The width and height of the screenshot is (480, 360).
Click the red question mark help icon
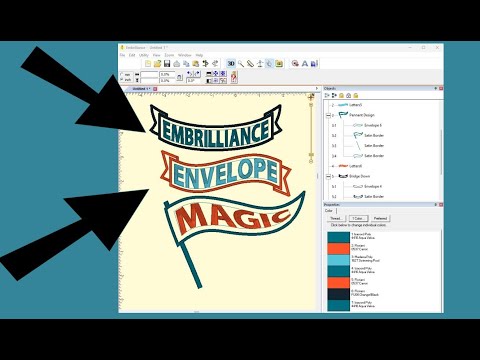[x=234, y=77]
